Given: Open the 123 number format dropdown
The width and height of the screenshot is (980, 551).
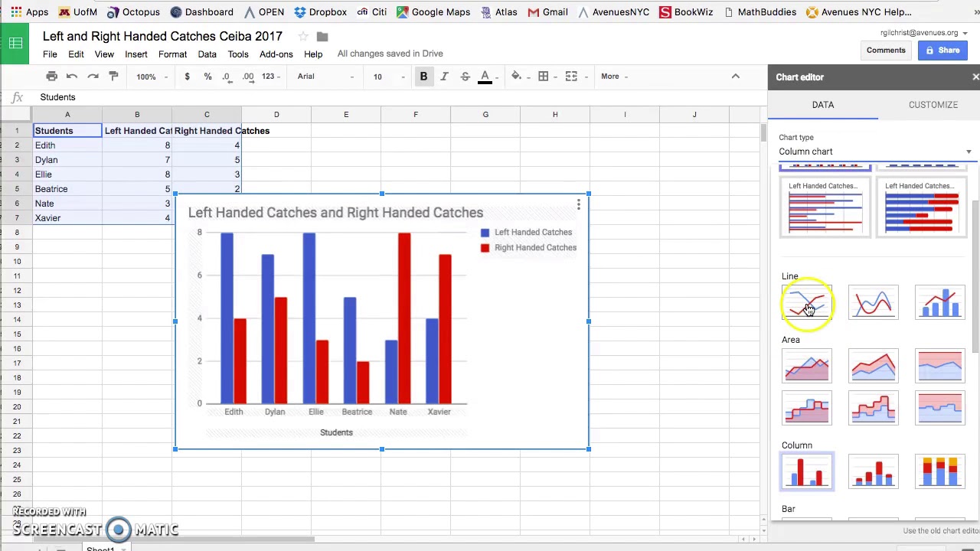Looking at the screenshot, I should pos(272,77).
